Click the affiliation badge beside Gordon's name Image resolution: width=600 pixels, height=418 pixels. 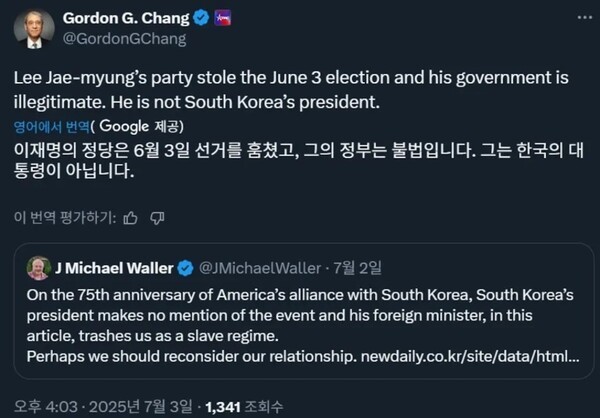(x=223, y=18)
